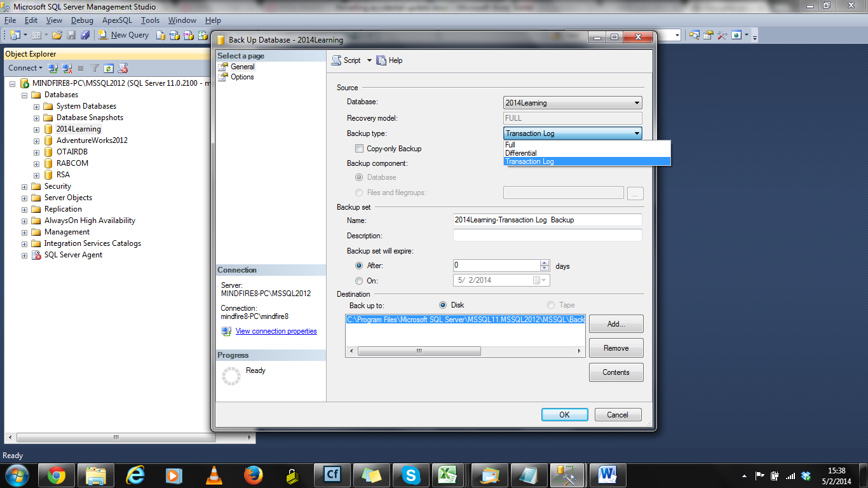Click the Find in Files toolbar icon
This screenshot has height=488, width=868.
[x=695, y=35]
